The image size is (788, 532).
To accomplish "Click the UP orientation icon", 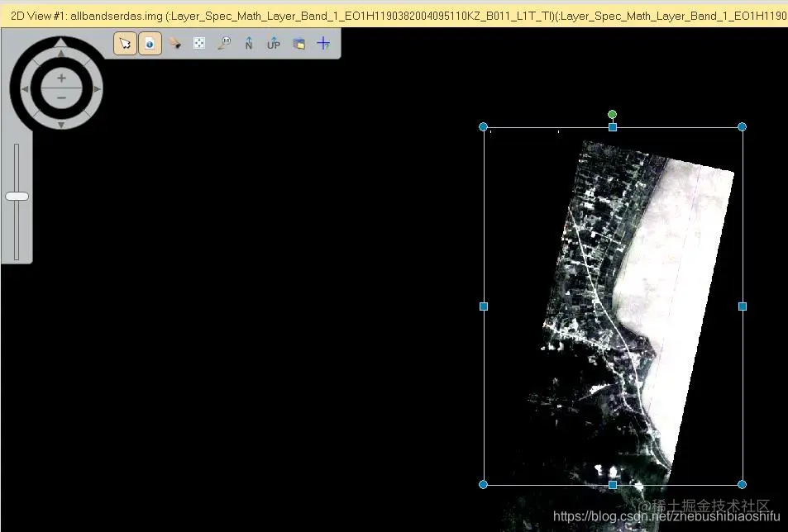I will [x=274, y=44].
